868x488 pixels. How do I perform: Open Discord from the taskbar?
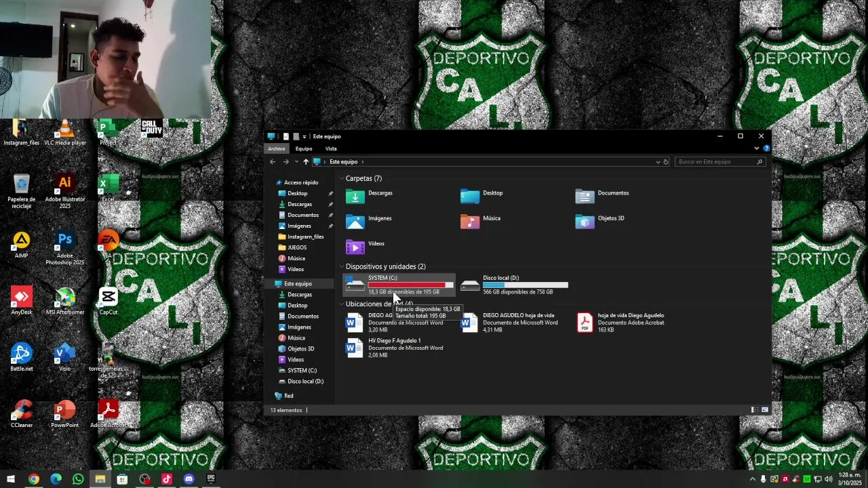(x=189, y=479)
